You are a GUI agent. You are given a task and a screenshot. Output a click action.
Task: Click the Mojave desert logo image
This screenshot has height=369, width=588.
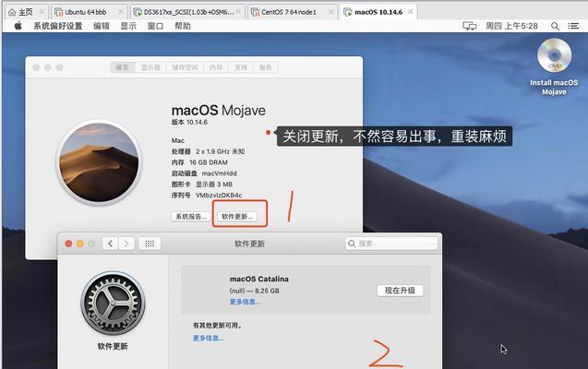tap(100, 162)
